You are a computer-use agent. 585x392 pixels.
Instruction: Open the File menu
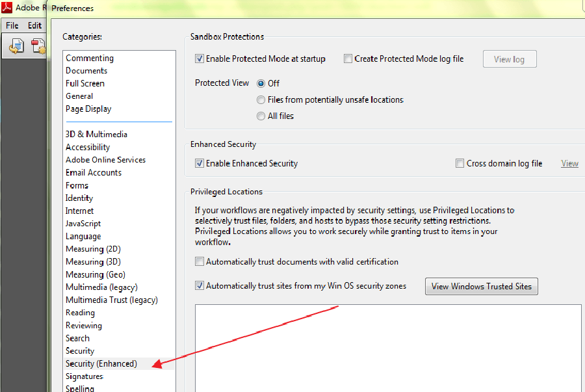pos(12,25)
